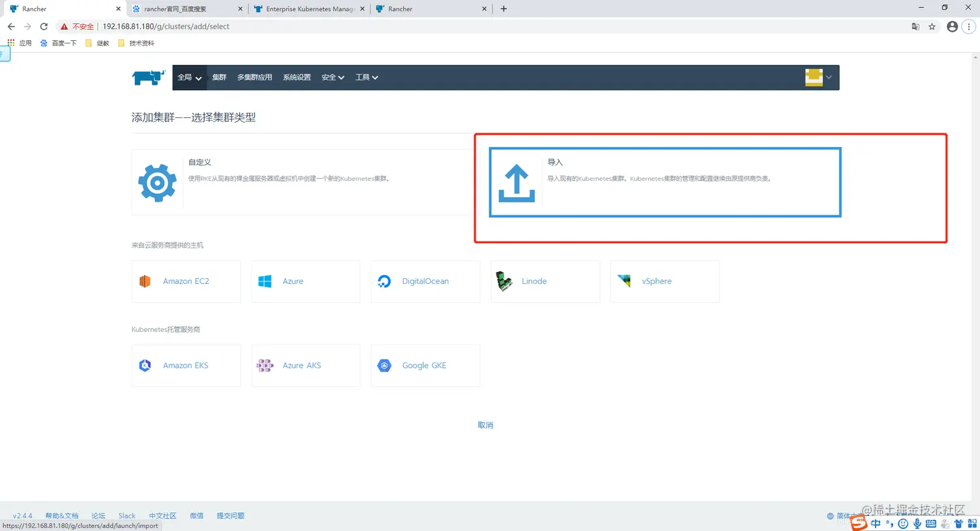Viewport: 980px width, 531px height.
Task: Switch to the rancher官网 百度搜索 tab
Action: click(x=186, y=9)
